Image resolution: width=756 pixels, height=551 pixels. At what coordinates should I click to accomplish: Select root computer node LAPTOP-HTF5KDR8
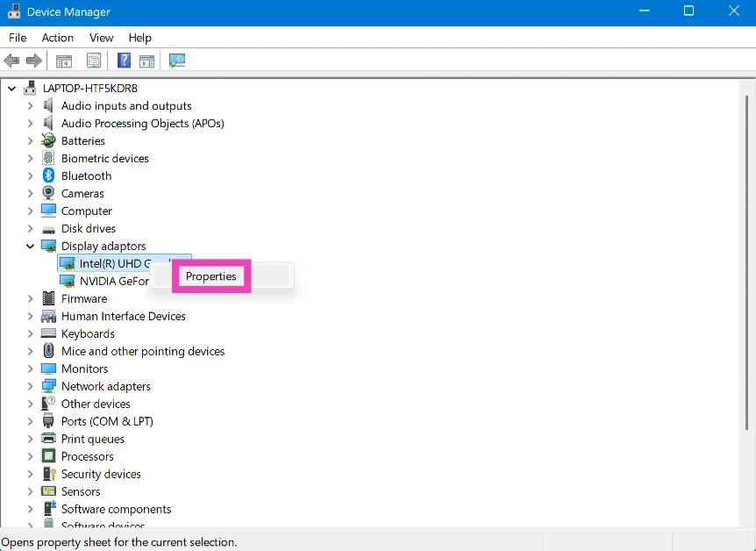(89, 88)
